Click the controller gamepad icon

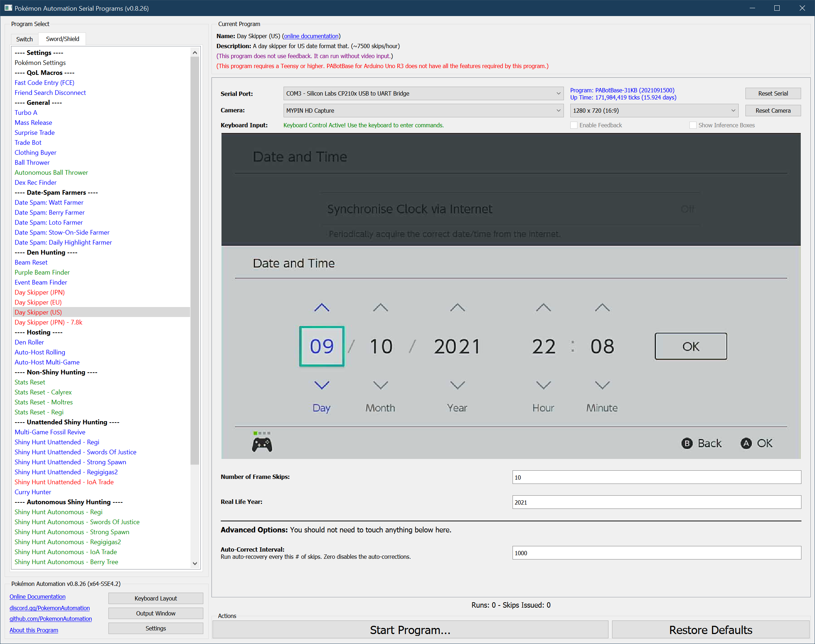262,444
